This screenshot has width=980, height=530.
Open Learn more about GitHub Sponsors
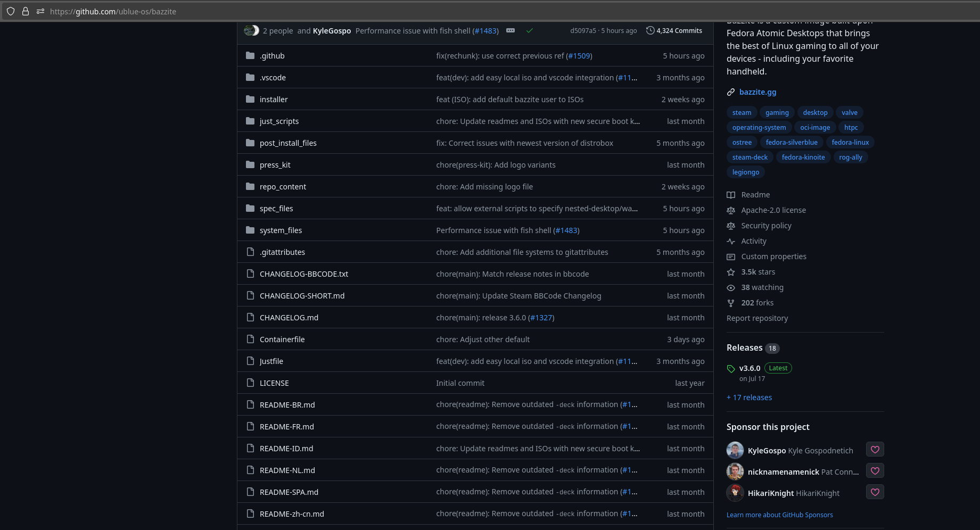coord(779,515)
